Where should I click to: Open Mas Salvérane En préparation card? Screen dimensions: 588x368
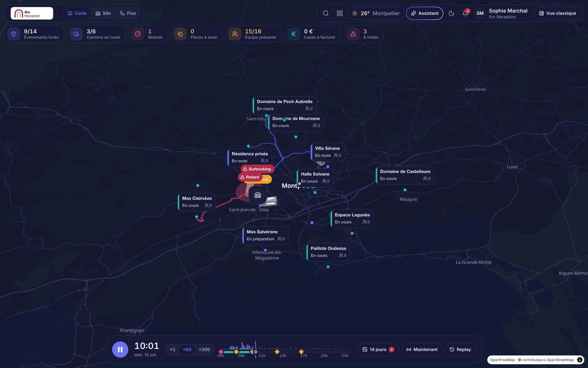[265, 235]
